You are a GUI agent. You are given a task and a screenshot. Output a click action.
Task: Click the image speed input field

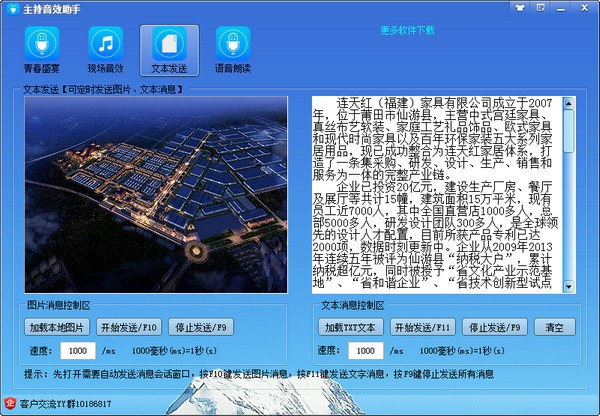(77, 351)
